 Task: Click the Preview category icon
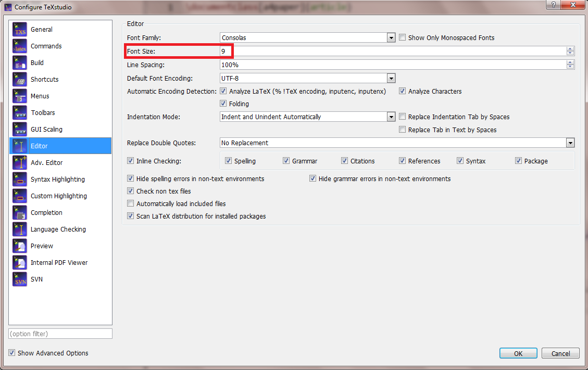point(20,246)
